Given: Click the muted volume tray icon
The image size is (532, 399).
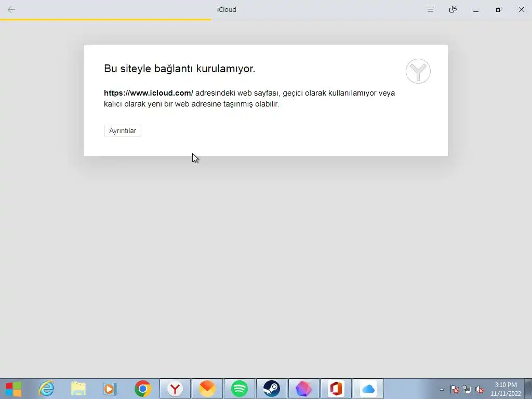Looking at the screenshot, I should coord(480,389).
